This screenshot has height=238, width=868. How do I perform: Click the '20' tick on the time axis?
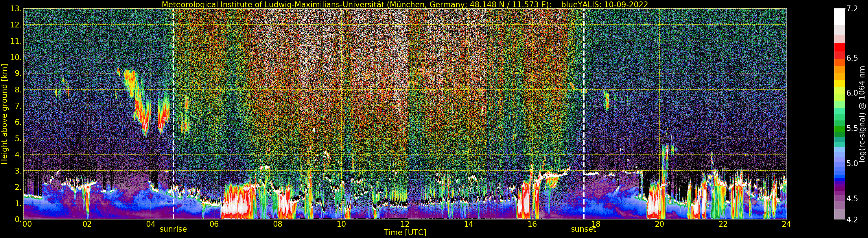pos(659,224)
